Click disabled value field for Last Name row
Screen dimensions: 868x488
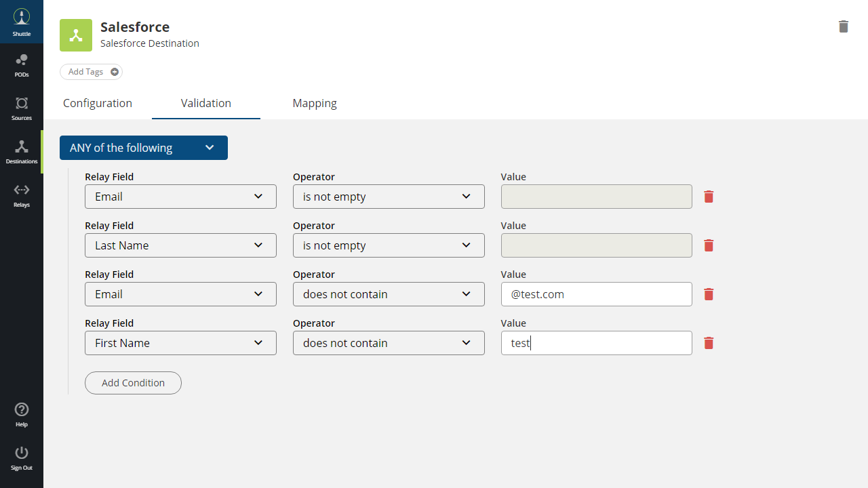click(x=597, y=245)
